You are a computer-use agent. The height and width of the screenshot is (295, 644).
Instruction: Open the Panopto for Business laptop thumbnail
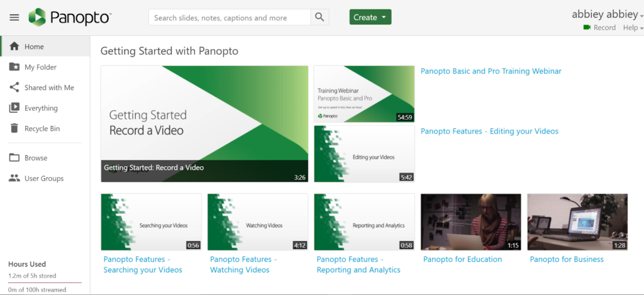pos(577,222)
